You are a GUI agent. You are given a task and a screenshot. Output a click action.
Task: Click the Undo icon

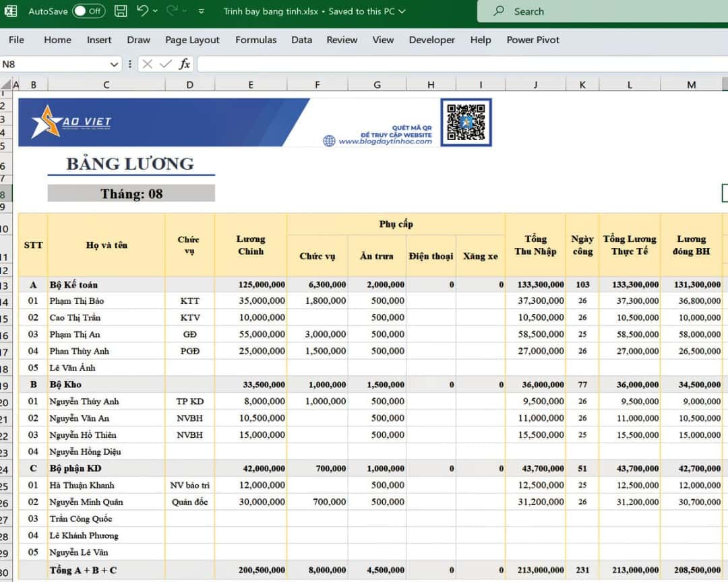click(x=144, y=11)
